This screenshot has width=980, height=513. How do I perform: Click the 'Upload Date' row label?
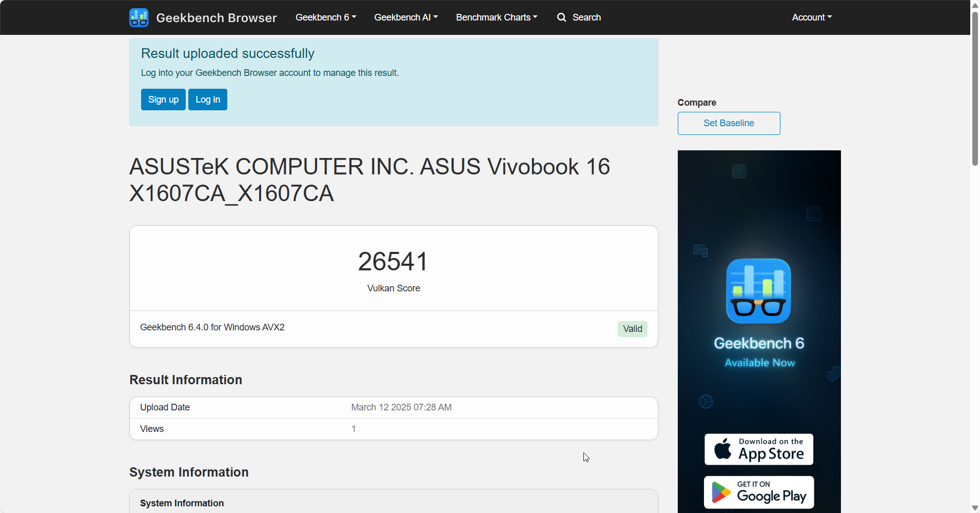point(165,407)
